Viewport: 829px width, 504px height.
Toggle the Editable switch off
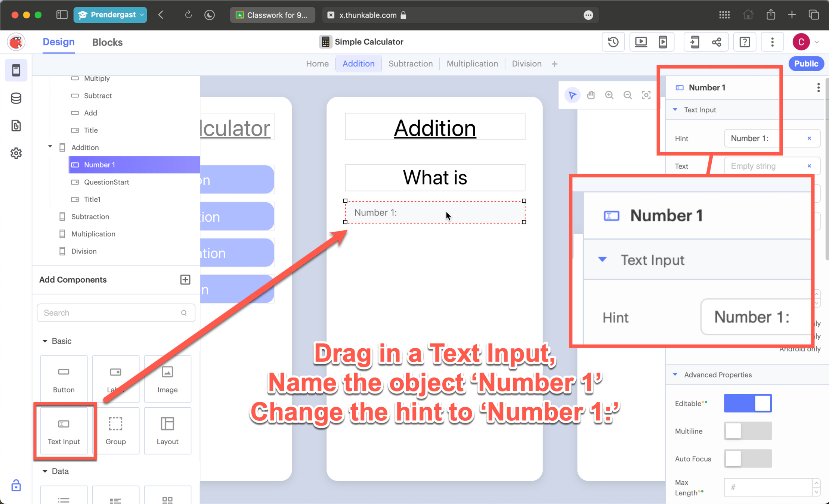pos(748,403)
